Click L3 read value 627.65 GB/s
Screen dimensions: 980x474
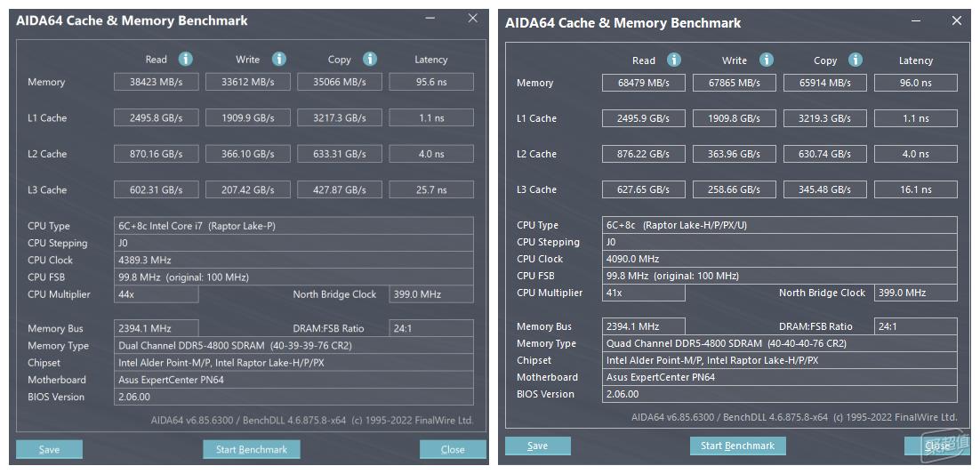click(x=644, y=189)
